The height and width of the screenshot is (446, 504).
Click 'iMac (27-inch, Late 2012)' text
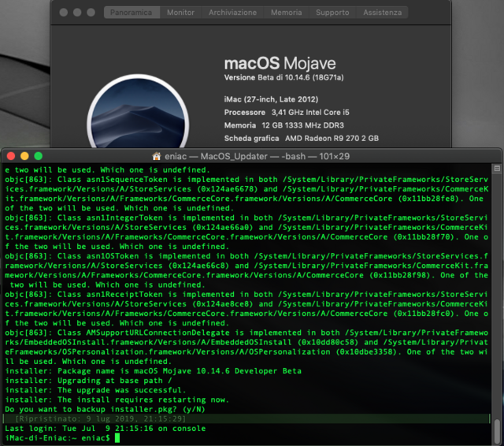pos(271,99)
